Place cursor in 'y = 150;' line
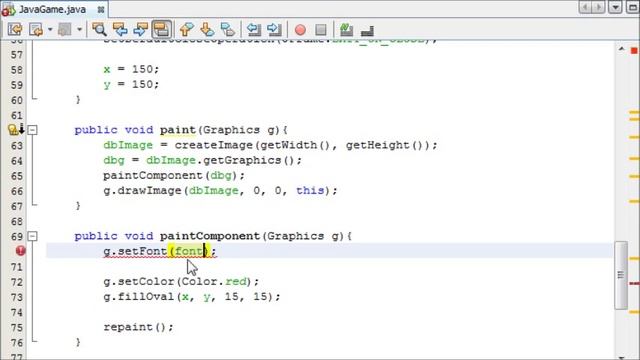Viewport: 640px width, 360px height. pyautogui.click(x=131, y=84)
